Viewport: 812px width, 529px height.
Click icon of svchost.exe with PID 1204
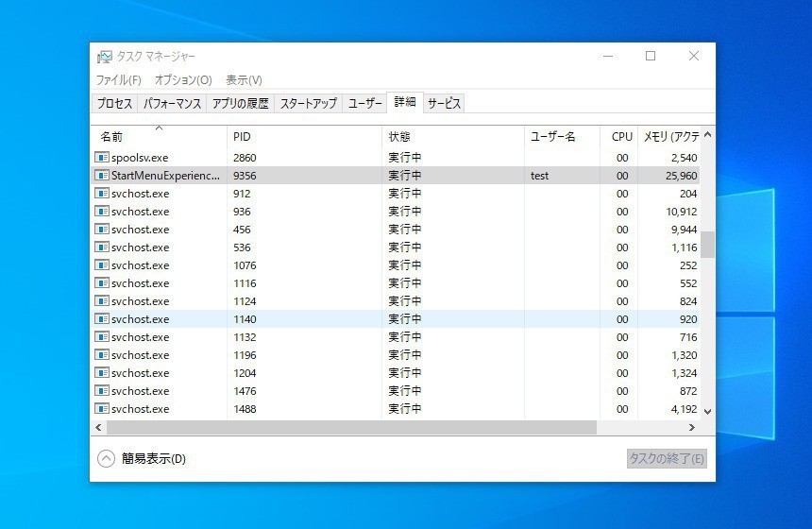point(102,372)
